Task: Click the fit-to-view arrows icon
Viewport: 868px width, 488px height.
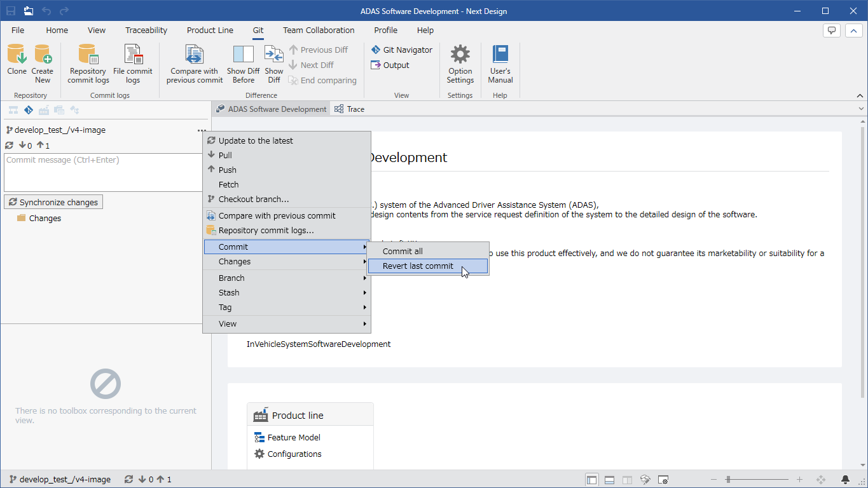Action: click(x=820, y=480)
